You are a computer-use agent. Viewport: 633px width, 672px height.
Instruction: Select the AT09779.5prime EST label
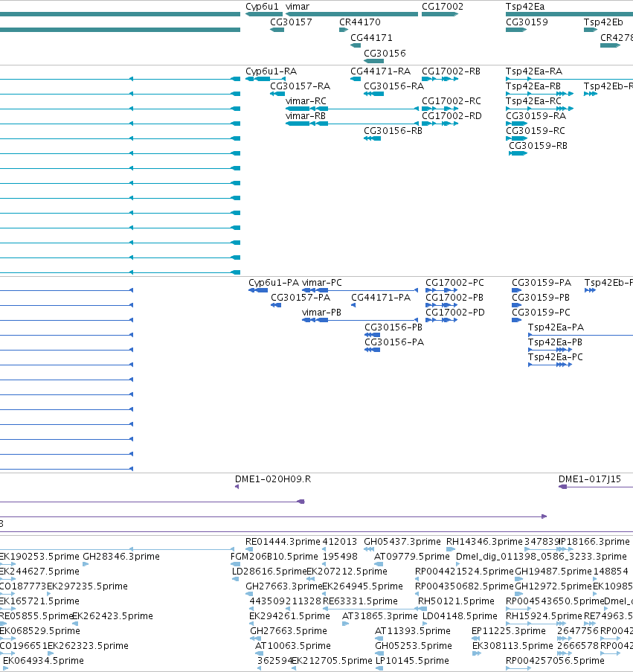412,557
